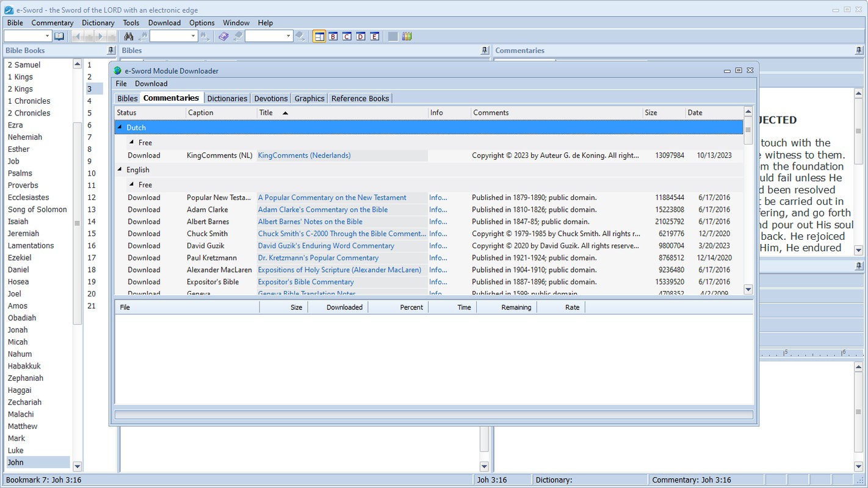Click the Bible Books list scroll down arrow
868x488 pixels.
78,466
